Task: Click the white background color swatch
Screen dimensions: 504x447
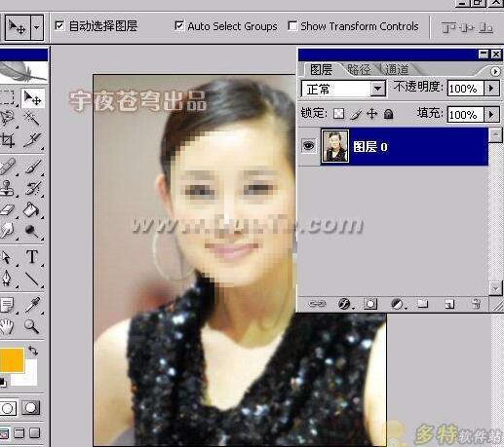Action: coord(30,377)
